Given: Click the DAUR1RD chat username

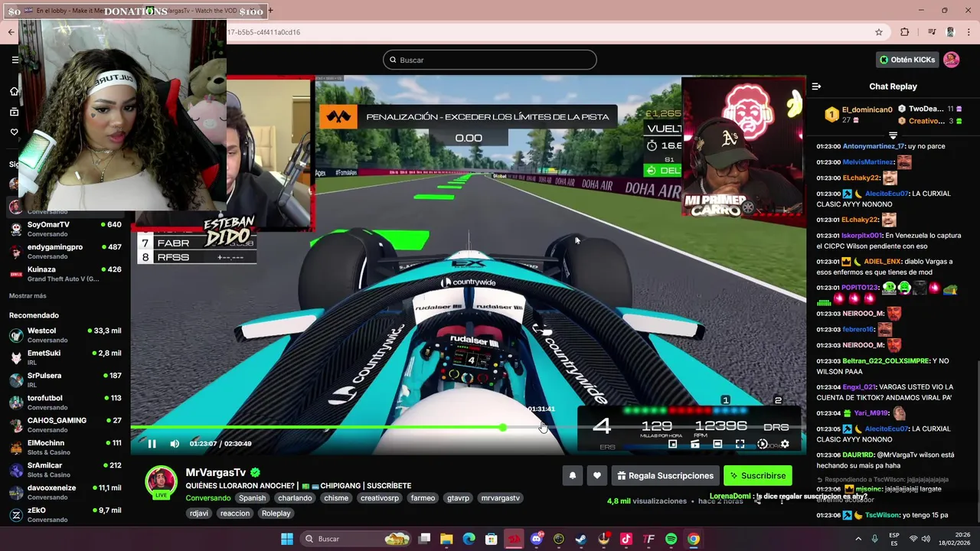Looking at the screenshot, I should (x=859, y=455).
